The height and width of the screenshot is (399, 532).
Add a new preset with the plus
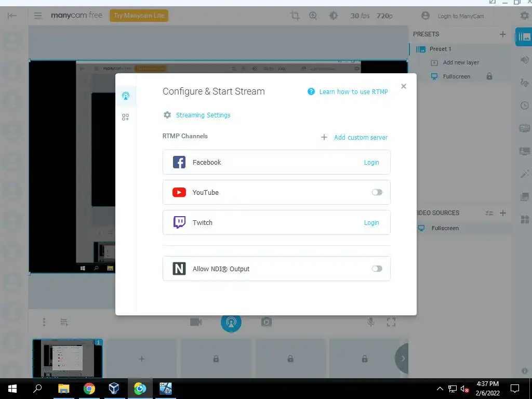pos(503,34)
